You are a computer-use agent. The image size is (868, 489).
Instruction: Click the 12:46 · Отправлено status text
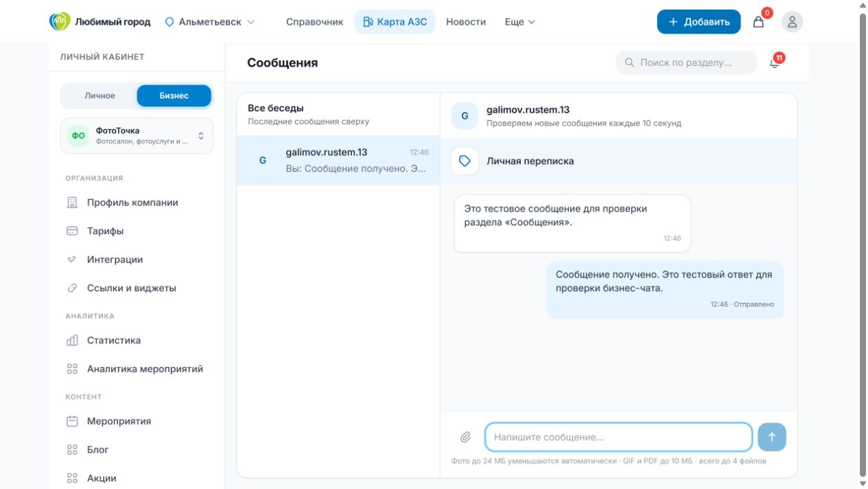(742, 304)
